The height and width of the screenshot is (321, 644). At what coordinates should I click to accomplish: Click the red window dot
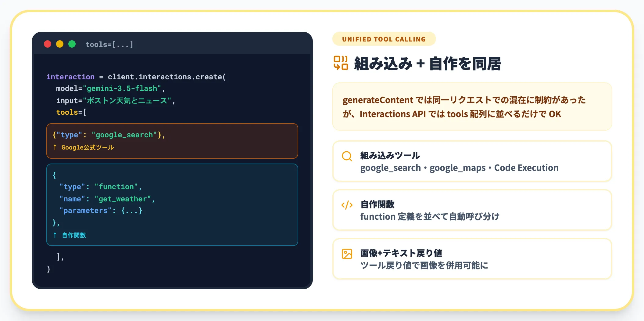pos(48,44)
